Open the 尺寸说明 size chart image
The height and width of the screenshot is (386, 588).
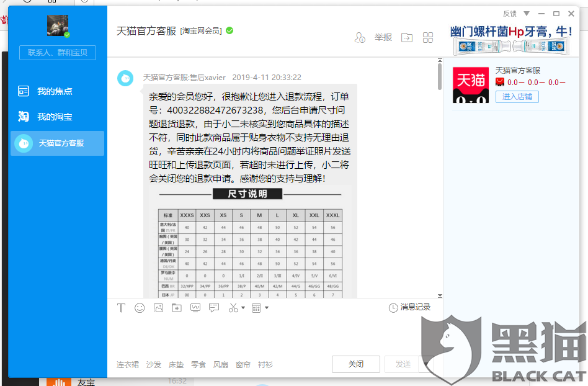[250, 242]
